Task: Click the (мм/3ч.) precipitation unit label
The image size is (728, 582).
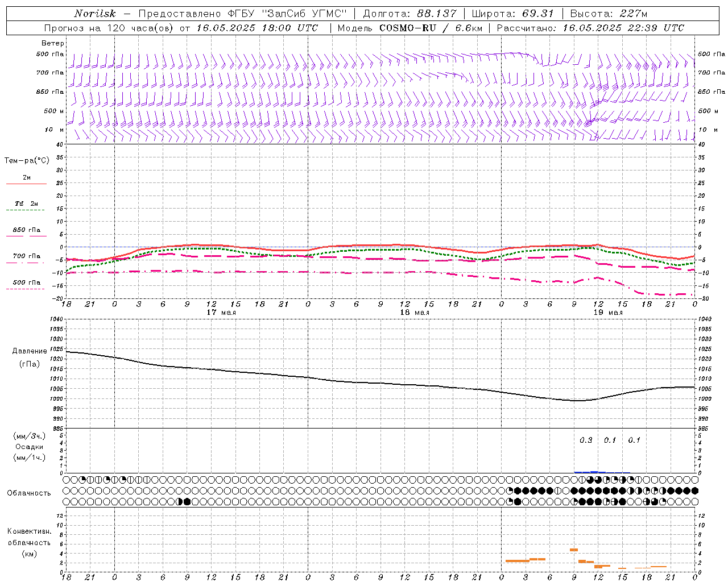Action: click(30, 436)
